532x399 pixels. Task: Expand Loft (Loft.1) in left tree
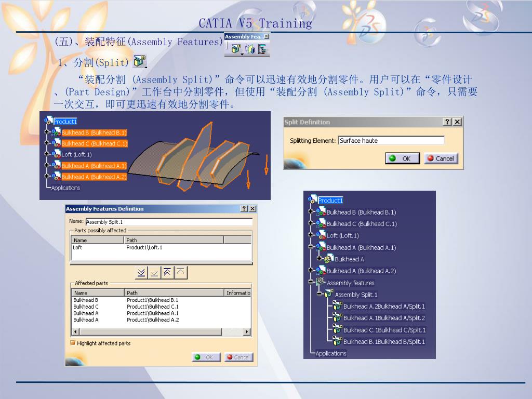[46, 154]
